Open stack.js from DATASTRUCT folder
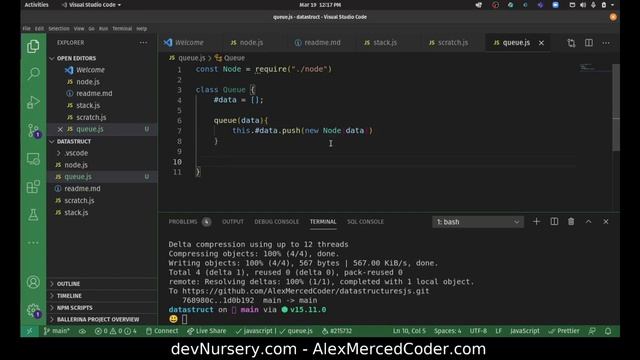 tap(76, 212)
